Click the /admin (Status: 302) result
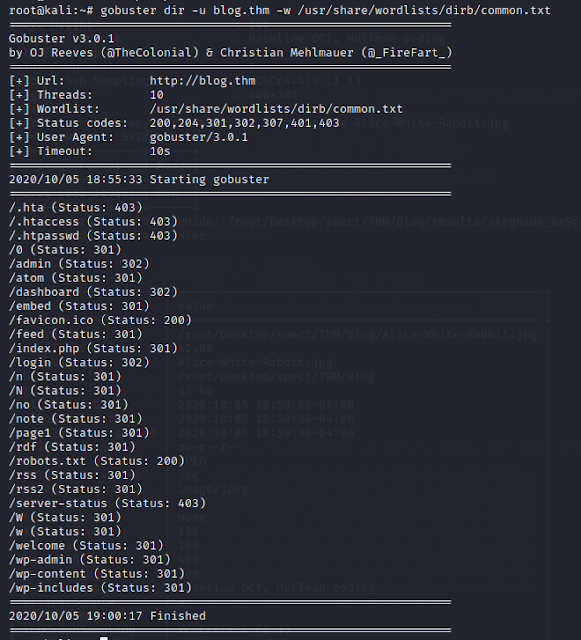581x640 pixels. (79, 264)
